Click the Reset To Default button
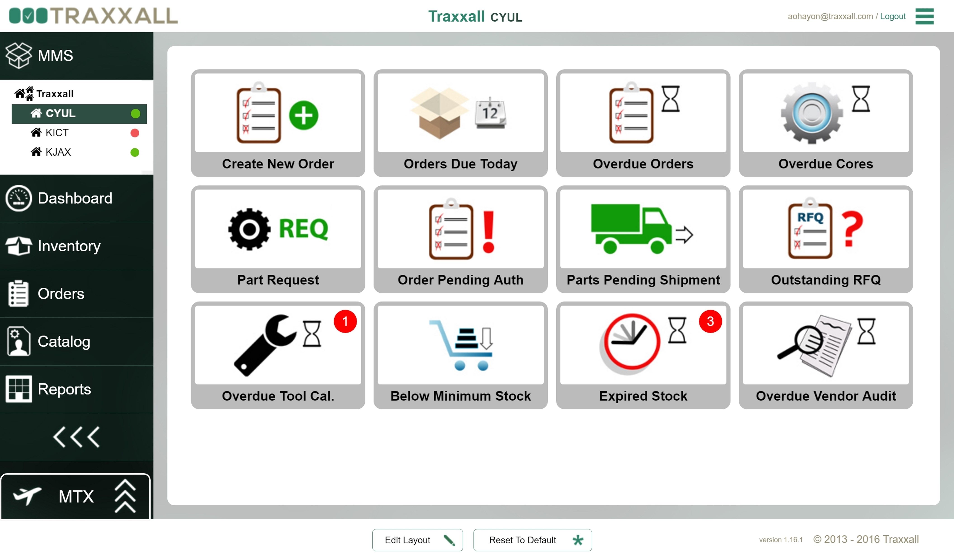954x560 pixels. [x=532, y=540]
